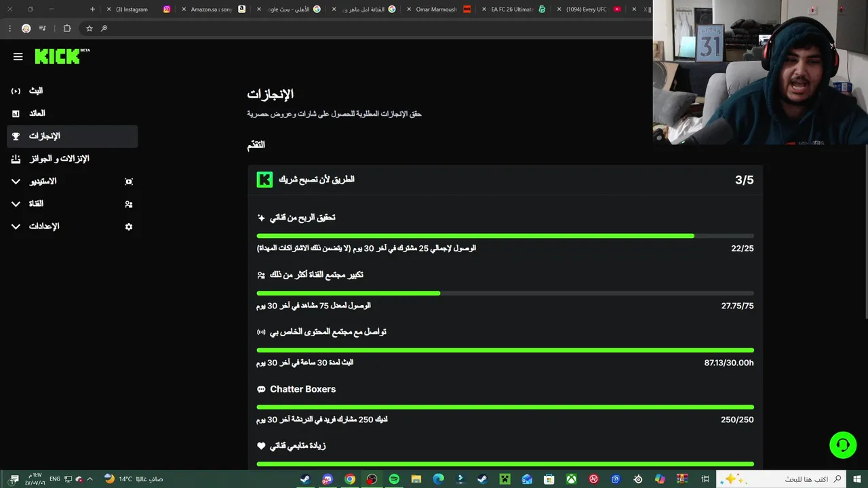Screen dimensions: 868x488
Task: Expand the الاستديو chevron in sidebar
Action: [16, 182]
